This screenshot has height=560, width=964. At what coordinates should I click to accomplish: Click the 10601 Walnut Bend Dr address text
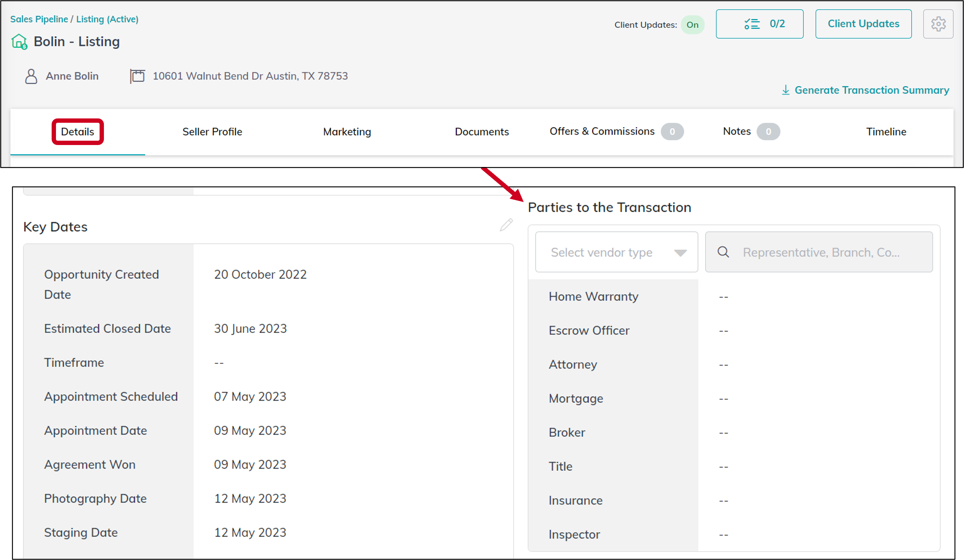(250, 76)
